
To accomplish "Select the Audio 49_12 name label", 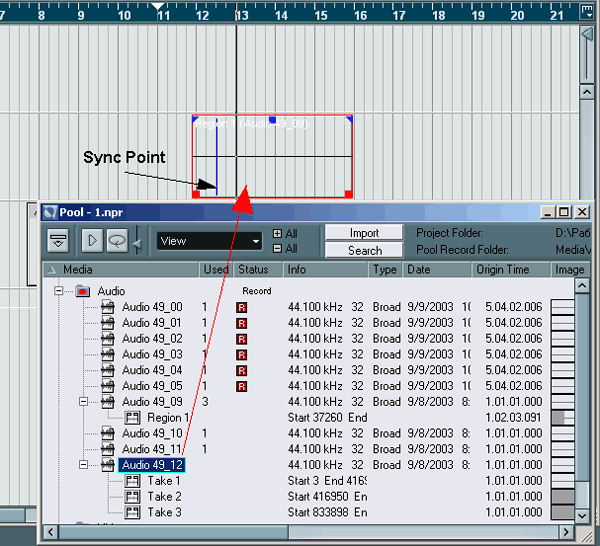I will [152, 465].
